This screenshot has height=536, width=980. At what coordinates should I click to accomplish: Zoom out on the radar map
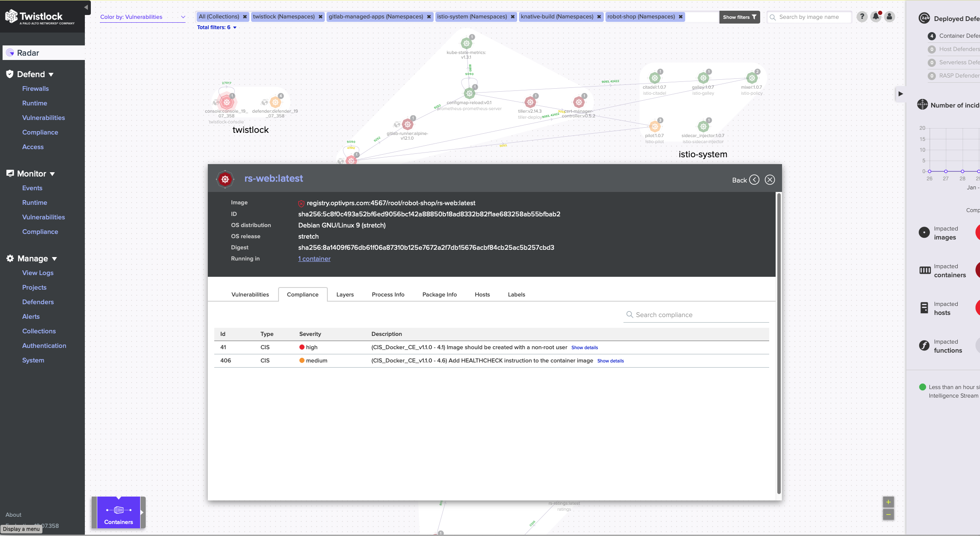888,515
